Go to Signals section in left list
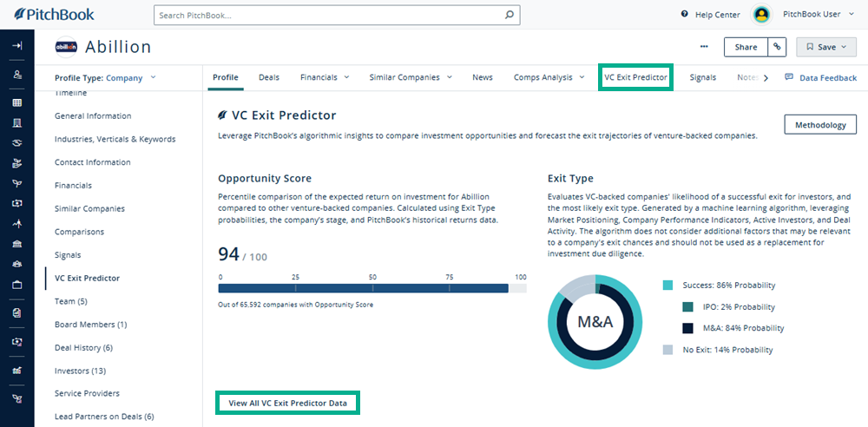The image size is (868, 427). click(x=68, y=255)
